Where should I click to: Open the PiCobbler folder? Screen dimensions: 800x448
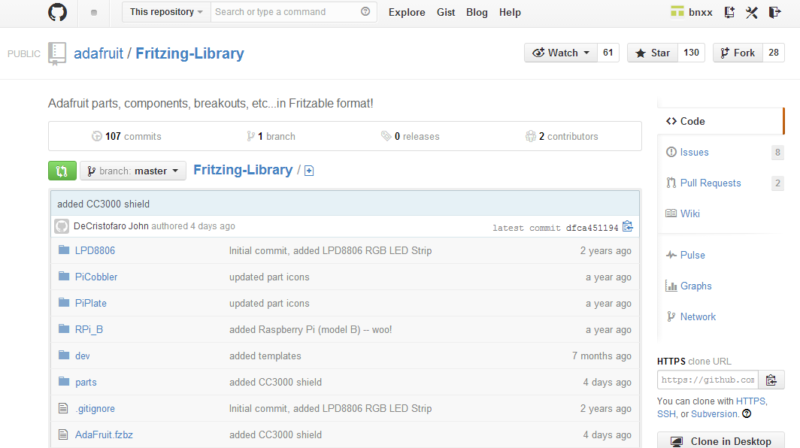pyautogui.click(x=96, y=277)
